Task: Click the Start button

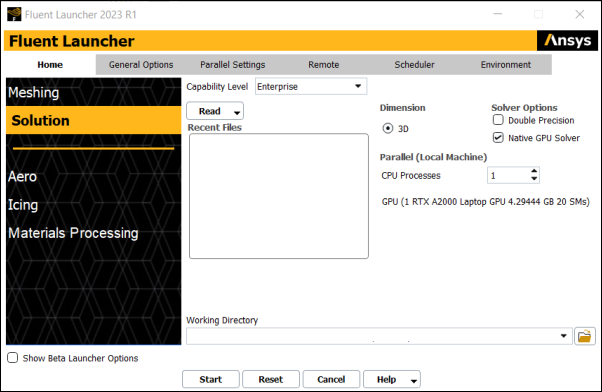Action: (211, 379)
